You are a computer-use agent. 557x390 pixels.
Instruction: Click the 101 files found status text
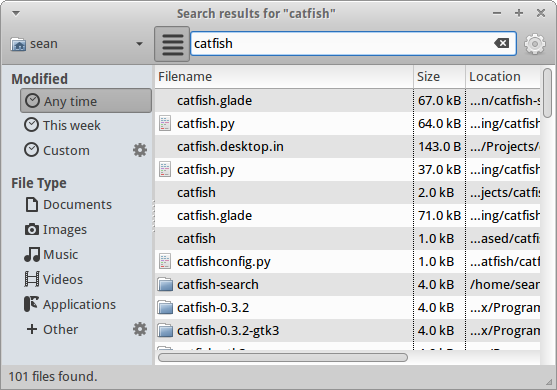(53, 377)
